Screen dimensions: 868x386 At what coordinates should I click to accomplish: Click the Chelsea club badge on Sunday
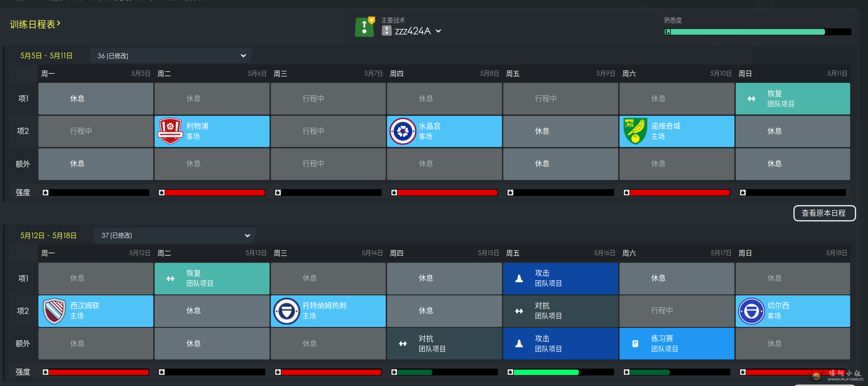coord(751,311)
